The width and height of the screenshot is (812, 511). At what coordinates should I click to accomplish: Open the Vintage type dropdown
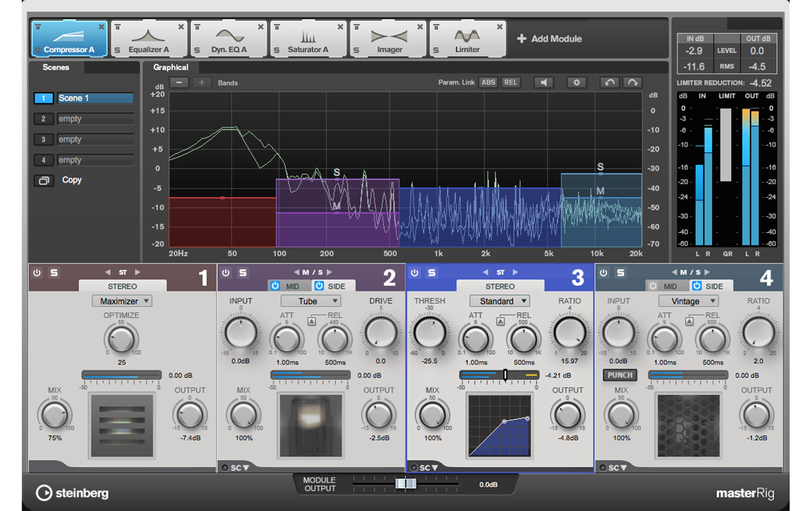688,301
